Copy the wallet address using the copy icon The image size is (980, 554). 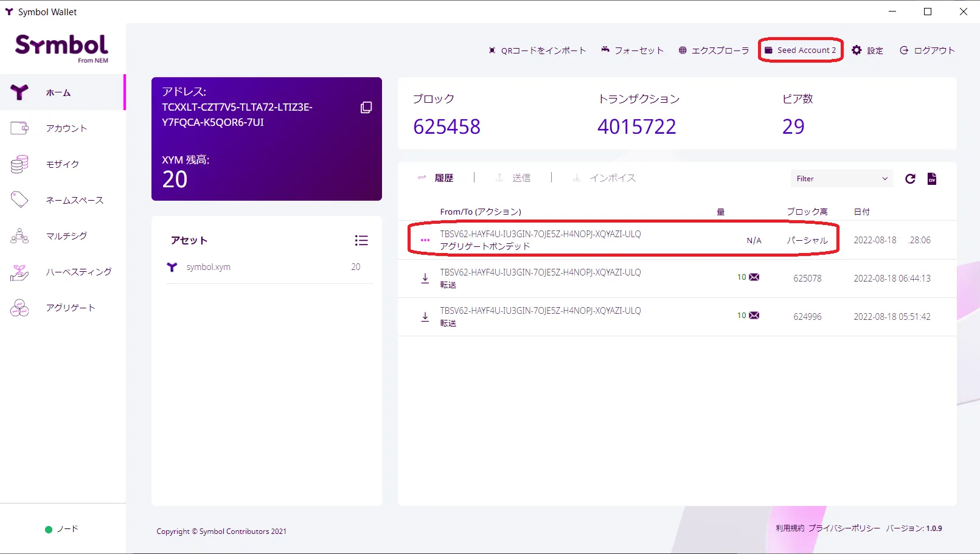click(x=366, y=107)
